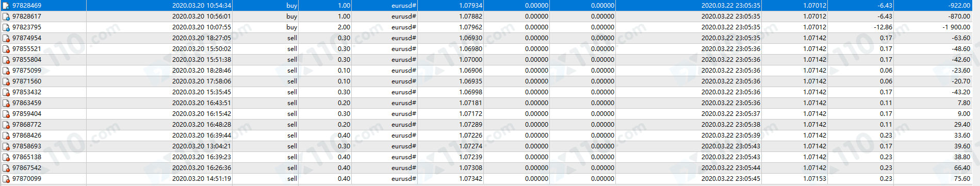Click the order icon next to 97823795
The image size is (980, 186).
(x=6, y=27)
